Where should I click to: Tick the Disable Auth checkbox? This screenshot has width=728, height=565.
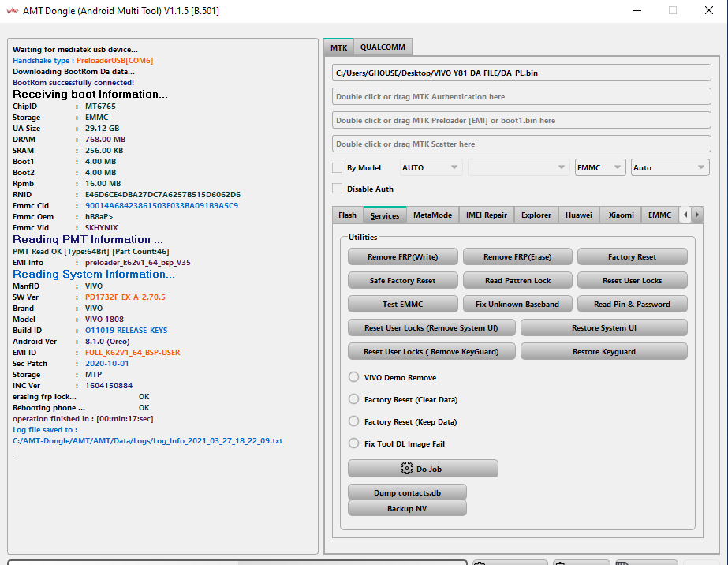pos(338,189)
